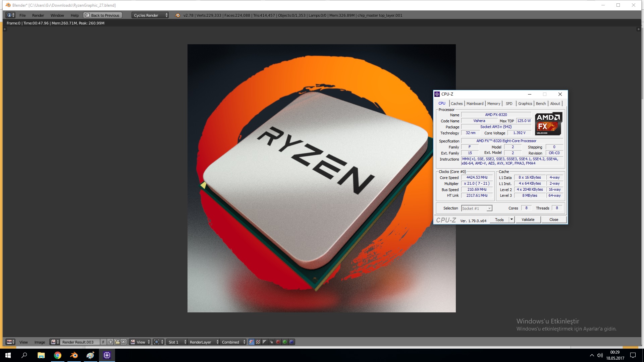Viewport: 644px width, 362px height.
Task: Toggle the F fake user button
Action: pos(103,342)
